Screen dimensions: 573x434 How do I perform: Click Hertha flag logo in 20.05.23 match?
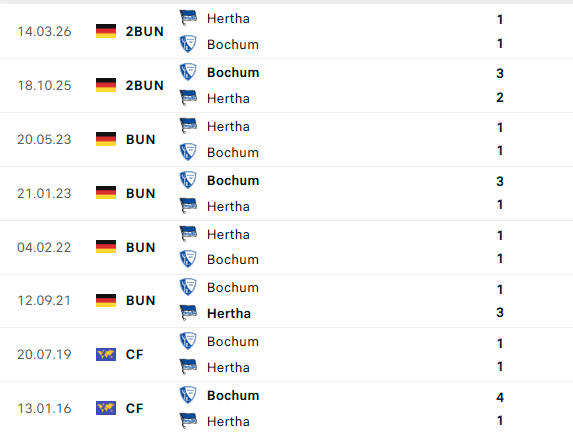(x=188, y=126)
